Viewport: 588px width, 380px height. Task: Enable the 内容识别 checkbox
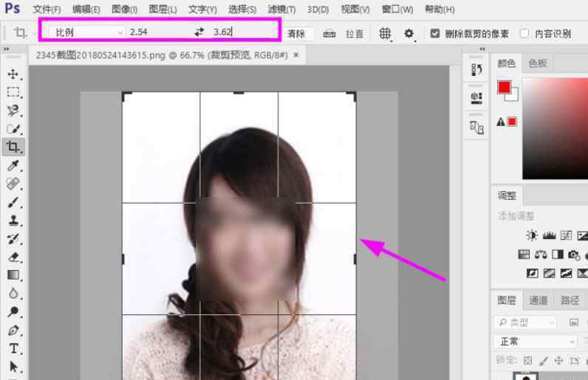point(524,33)
